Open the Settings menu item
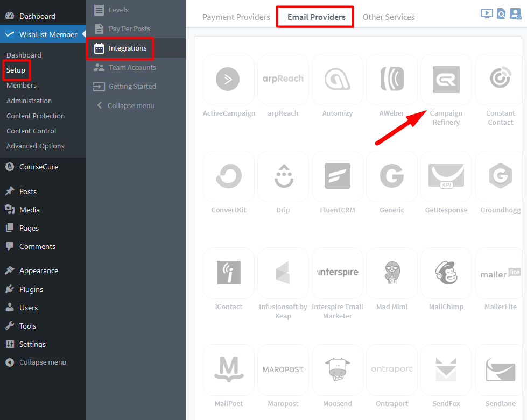527x420 pixels. (x=43, y=344)
